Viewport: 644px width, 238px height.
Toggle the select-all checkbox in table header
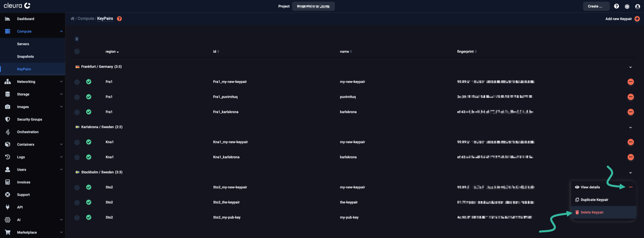(x=77, y=51)
